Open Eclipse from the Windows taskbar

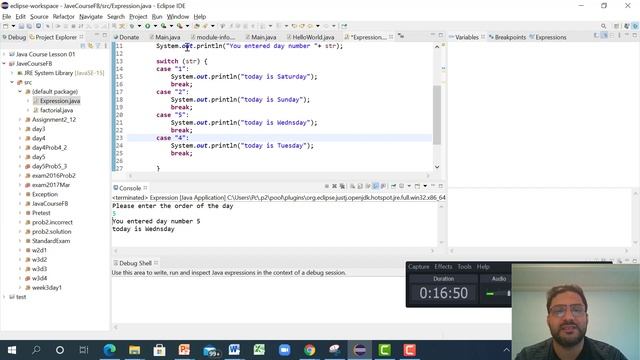click(x=360, y=350)
